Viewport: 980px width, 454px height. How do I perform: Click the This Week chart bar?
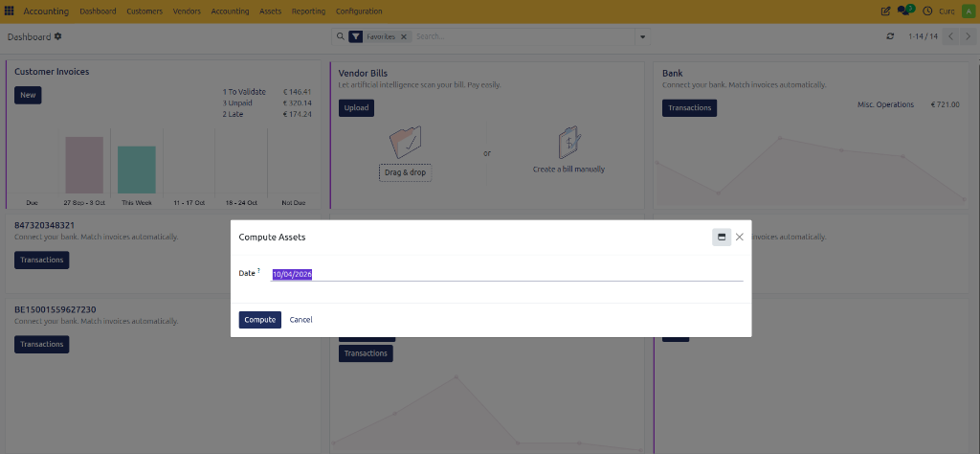click(x=137, y=170)
